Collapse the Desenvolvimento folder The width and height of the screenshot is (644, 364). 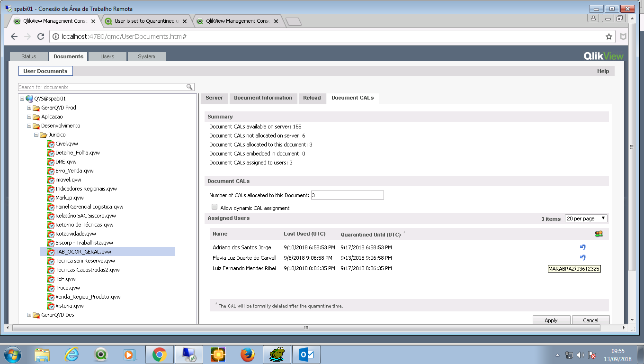point(29,126)
